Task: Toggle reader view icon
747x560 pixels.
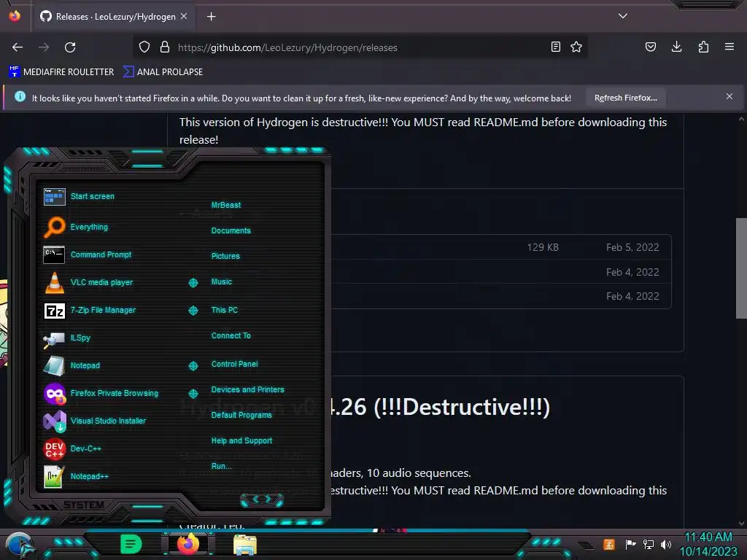Action: (555, 47)
